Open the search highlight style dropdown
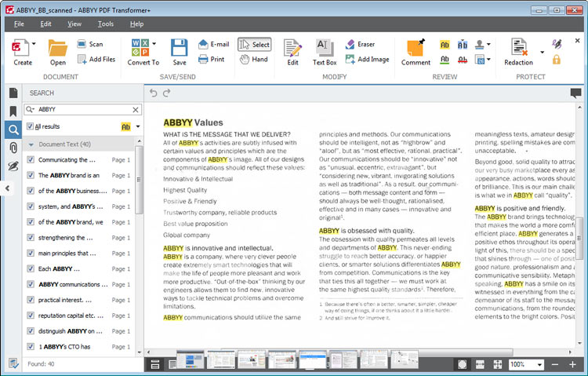Screen dimensions: 588x376 138,126
